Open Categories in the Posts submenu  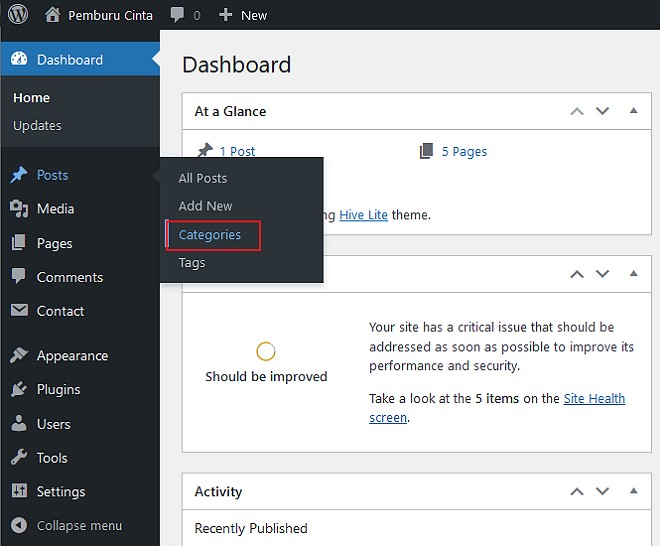(x=210, y=235)
